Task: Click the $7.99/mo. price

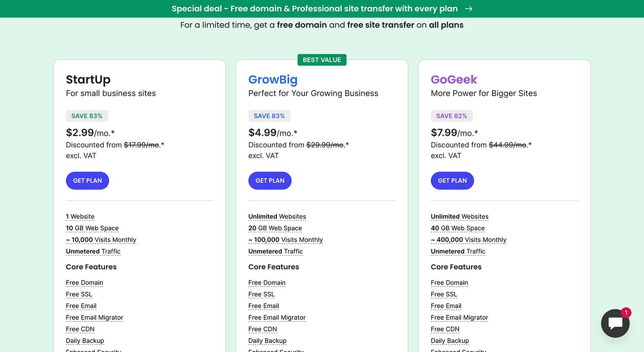Action: coord(455,133)
